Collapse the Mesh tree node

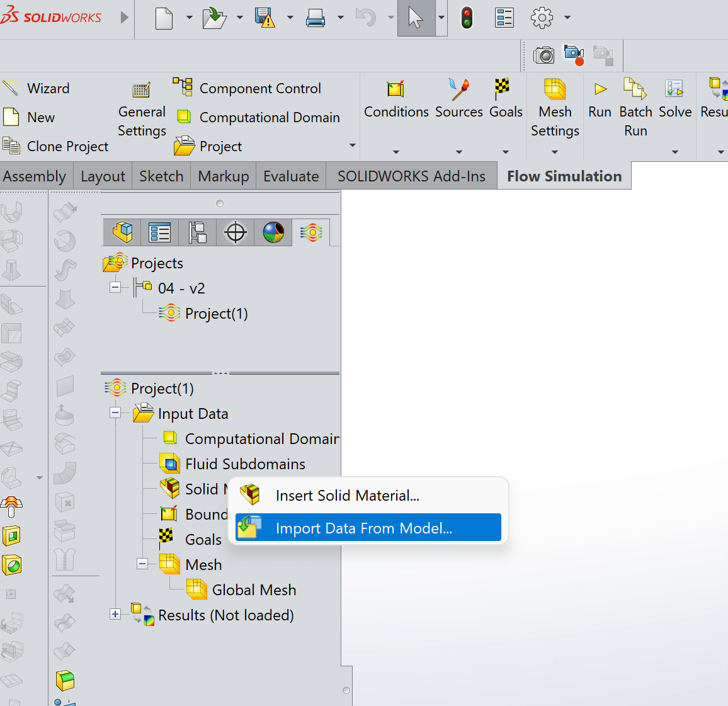pos(142,564)
